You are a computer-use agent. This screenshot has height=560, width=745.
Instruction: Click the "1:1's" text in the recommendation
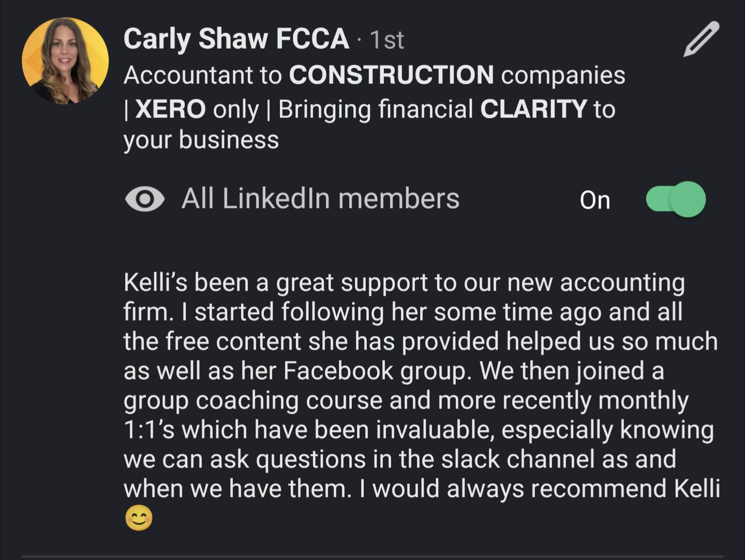(149, 430)
